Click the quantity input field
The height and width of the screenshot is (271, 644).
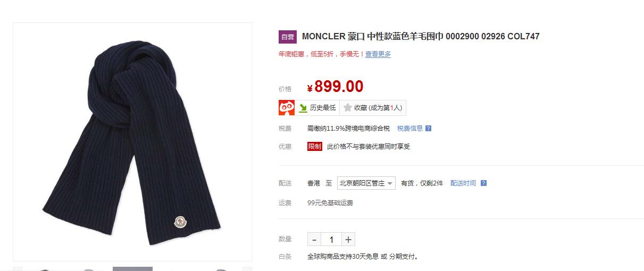(331, 240)
